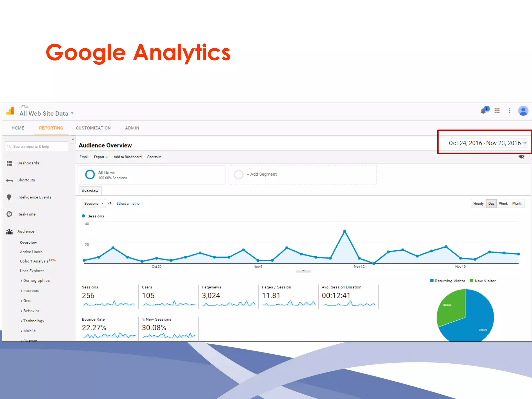
Task: Select the Overview tab above the chart
Action: point(90,191)
